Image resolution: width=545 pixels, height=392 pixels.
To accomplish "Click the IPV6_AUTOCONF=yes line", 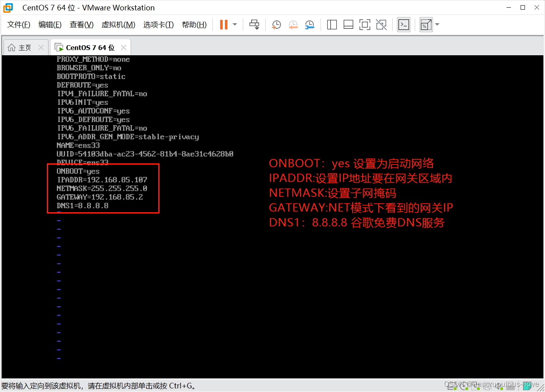I will tap(93, 111).
